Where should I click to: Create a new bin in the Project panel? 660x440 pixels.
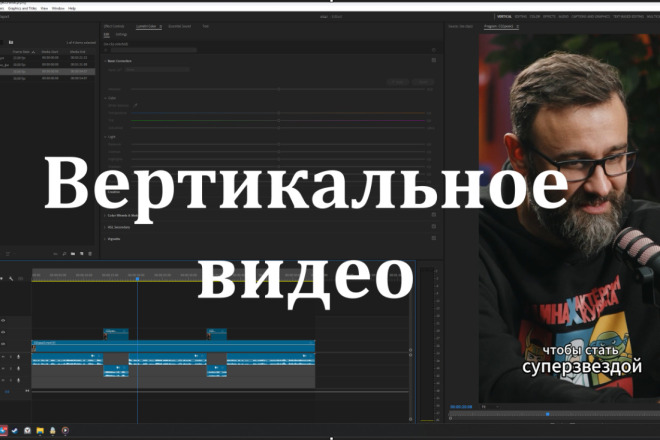73,254
